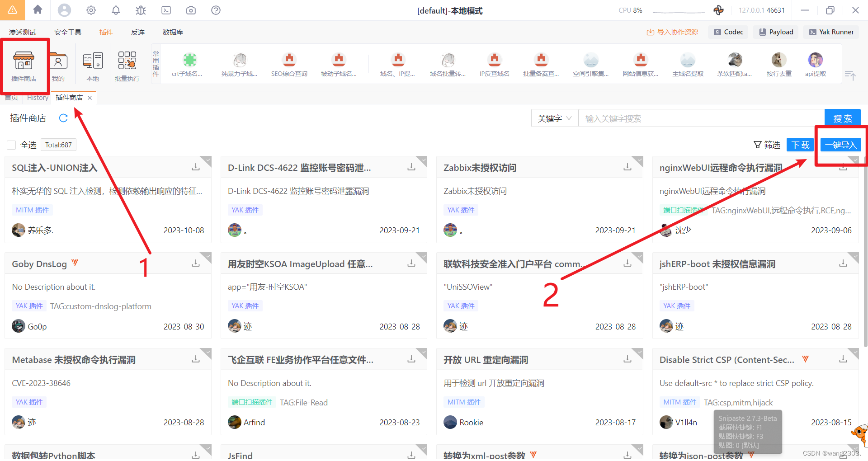This screenshot has width=868, height=461.
Task: Open the Yak Runner button
Action: point(831,32)
